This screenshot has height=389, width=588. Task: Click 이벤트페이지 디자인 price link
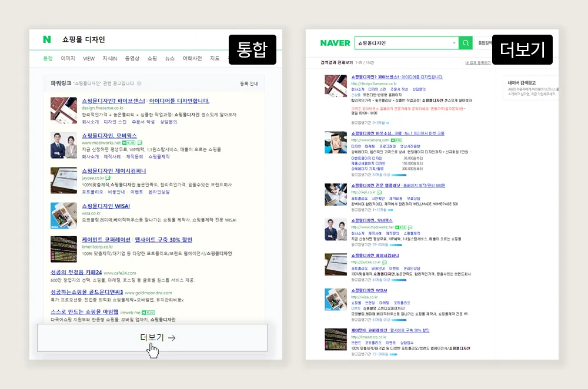(366, 159)
